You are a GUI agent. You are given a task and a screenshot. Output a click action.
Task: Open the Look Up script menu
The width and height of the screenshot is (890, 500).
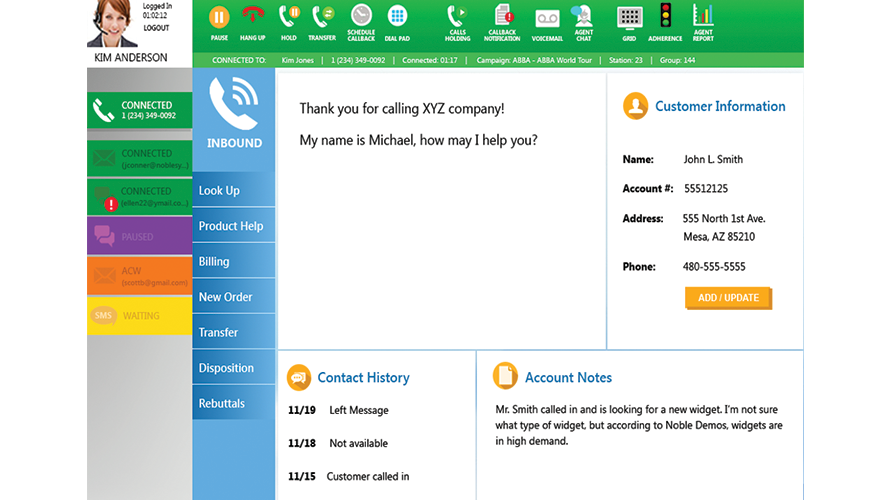coord(234,190)
